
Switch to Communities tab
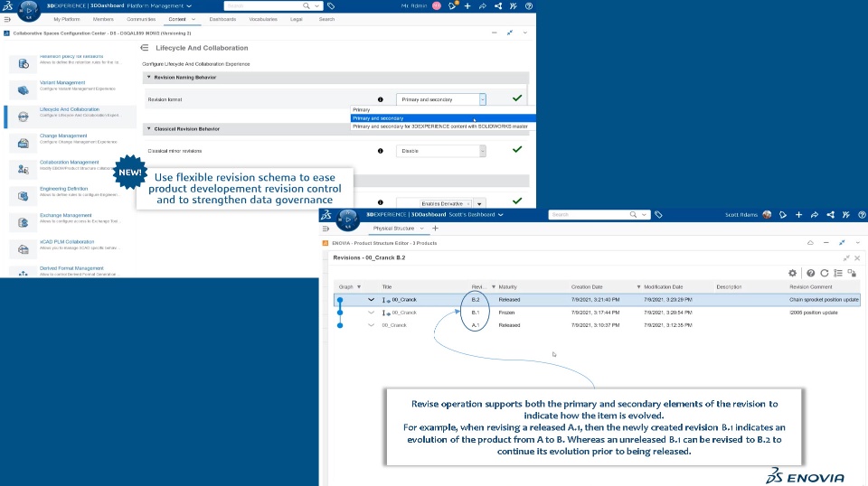pyautogui.click(x=141, y=19)
